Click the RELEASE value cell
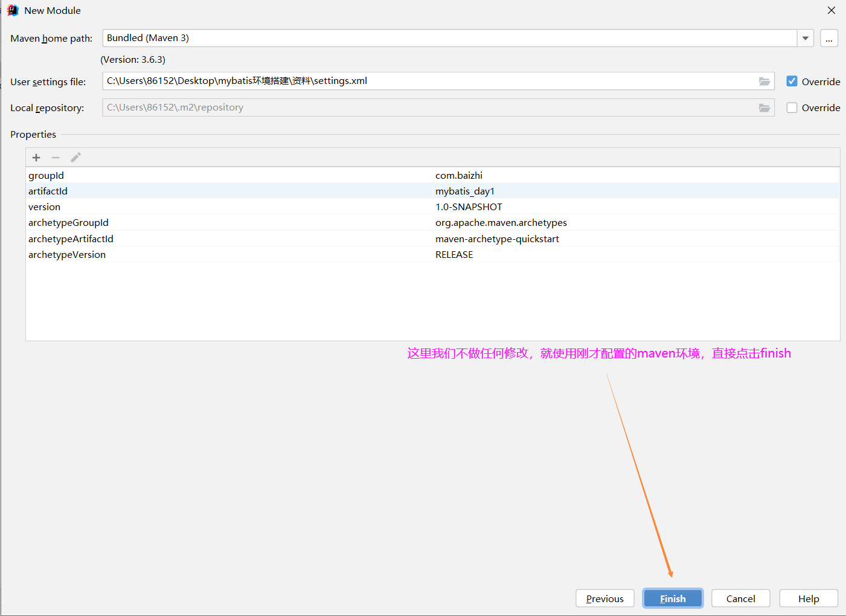 coord(636,254)
